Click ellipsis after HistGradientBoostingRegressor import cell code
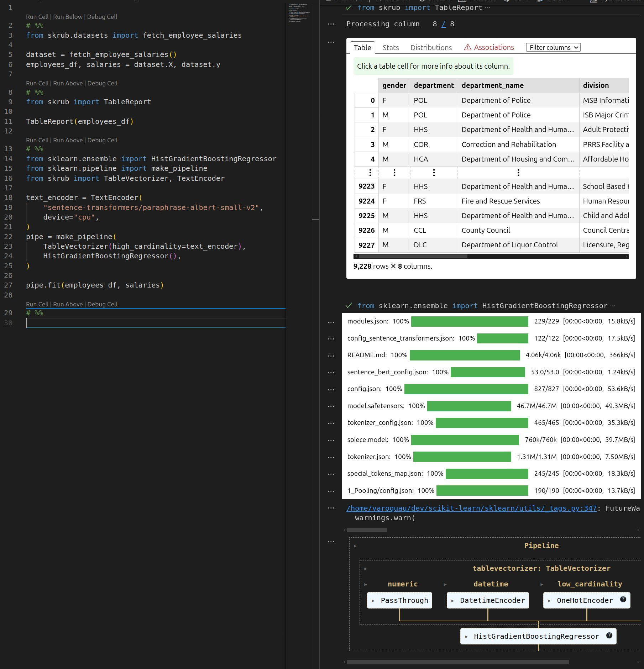This screenshot has height=669, width=644. pyautogui.click(x=613, y=306)
